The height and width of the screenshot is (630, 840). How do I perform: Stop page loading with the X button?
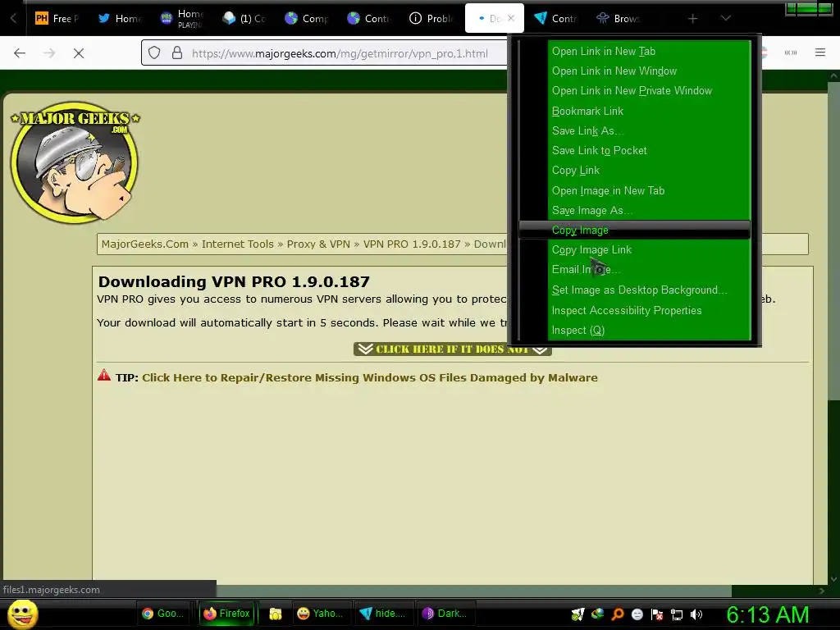coord(79,53)
